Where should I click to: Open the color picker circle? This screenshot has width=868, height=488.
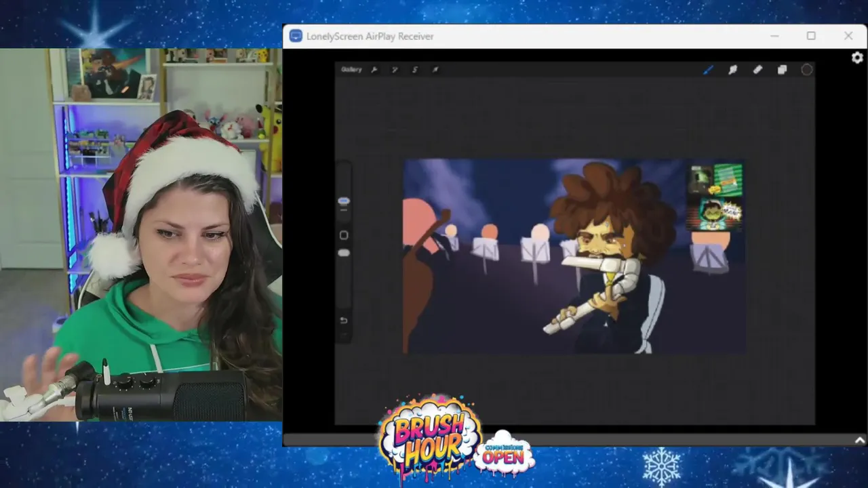tap(807, 69)
